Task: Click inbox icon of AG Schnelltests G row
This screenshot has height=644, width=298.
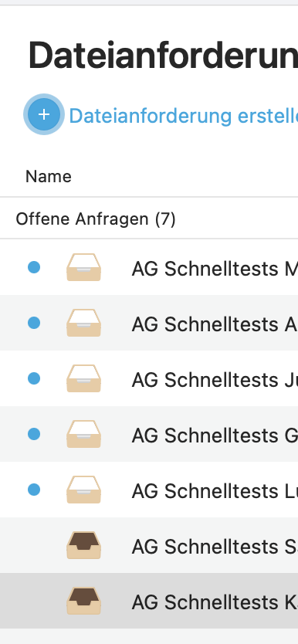Action: pos(83,434)
